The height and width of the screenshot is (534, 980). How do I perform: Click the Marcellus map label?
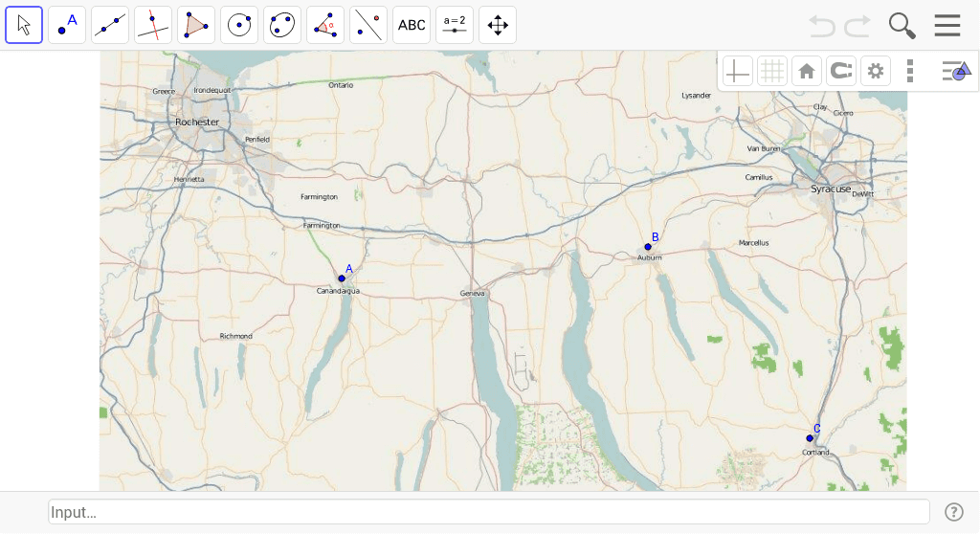point(754,243)
